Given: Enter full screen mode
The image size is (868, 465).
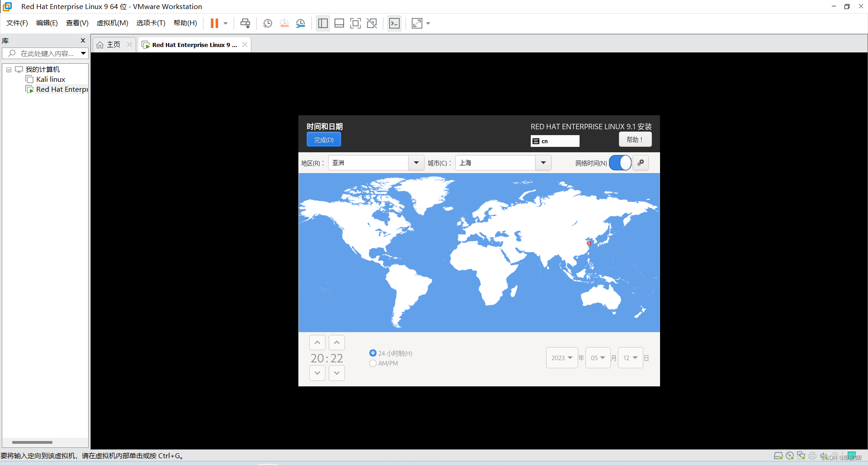Looking at the screenshot, I should 356,23.
